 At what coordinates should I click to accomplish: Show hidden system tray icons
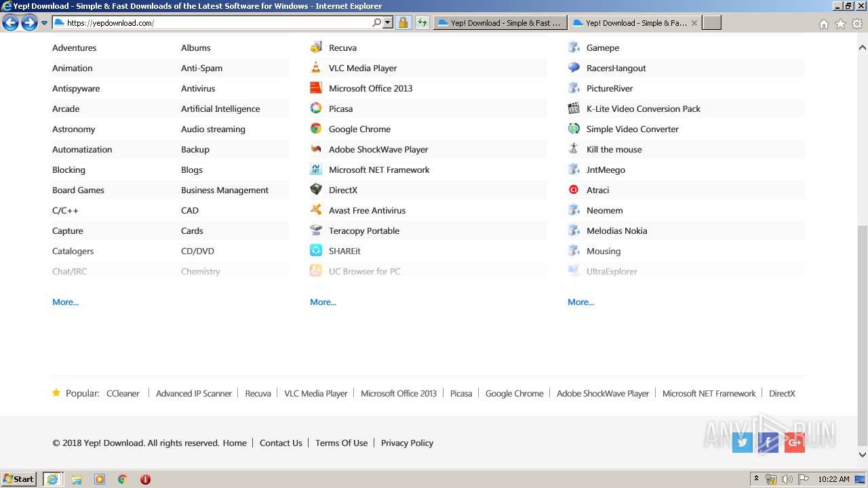[x=756, y=479]
